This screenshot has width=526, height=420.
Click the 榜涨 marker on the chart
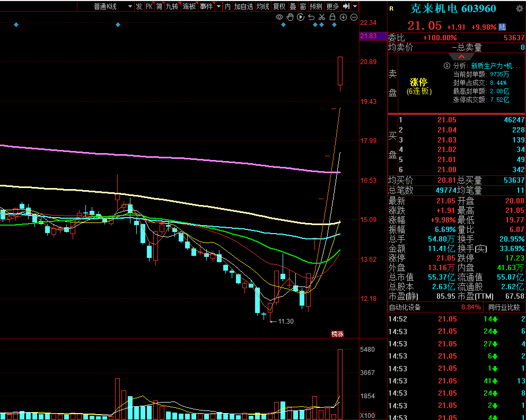[338, 334]
